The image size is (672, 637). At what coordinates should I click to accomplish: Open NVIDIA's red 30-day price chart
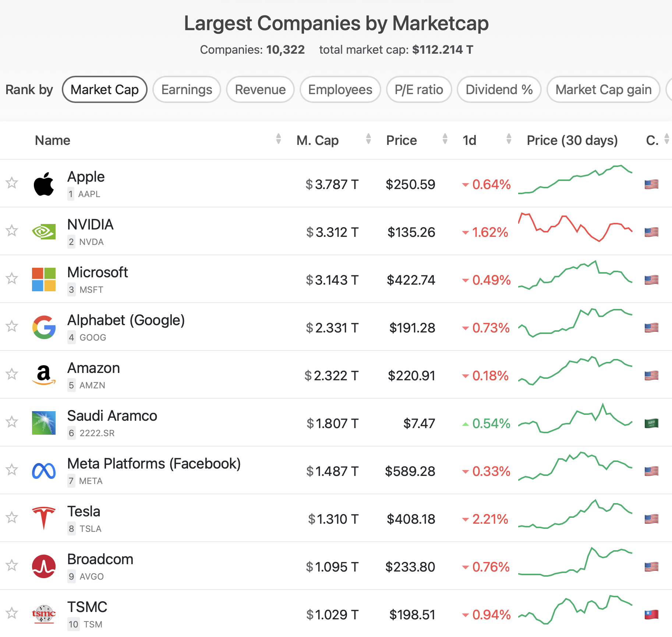tap(575, 227)
